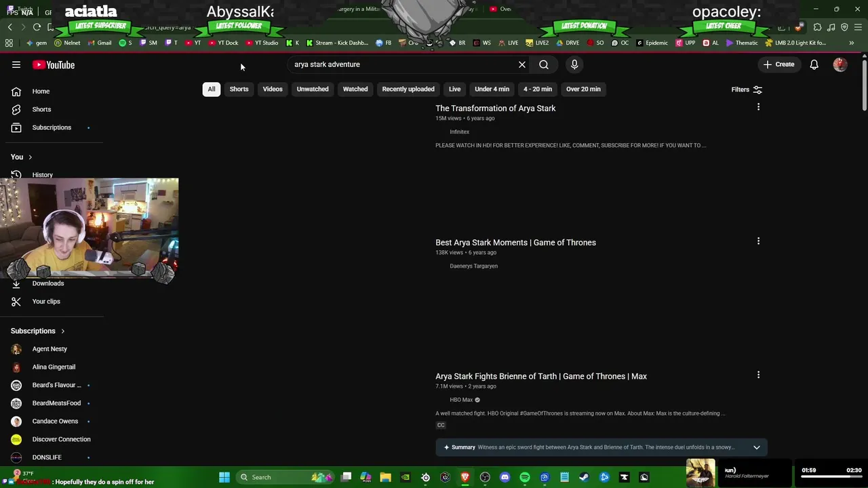This screenshot has height=488, width=868.
Task: Seek the music progress bar overlay
Action: [x=831, y=478]
